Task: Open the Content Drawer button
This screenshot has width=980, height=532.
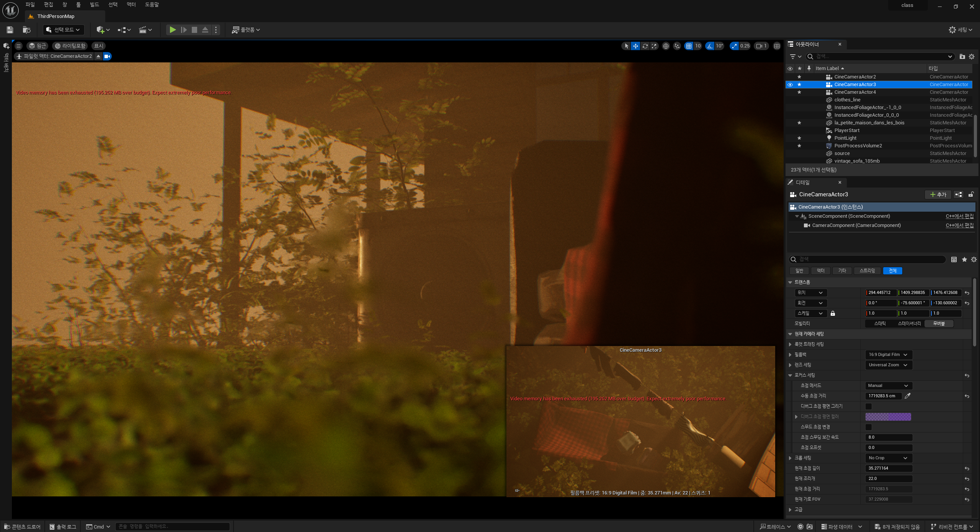Action: (x=22, y=527)
